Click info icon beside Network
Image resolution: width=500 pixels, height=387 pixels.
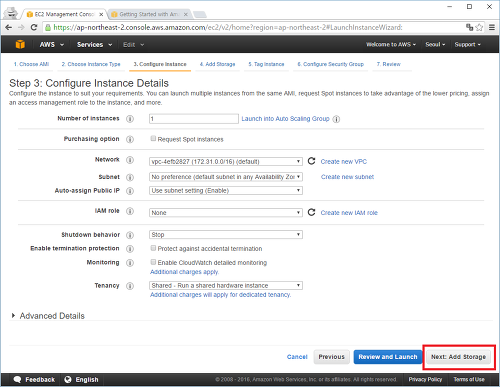click(130, 160)
